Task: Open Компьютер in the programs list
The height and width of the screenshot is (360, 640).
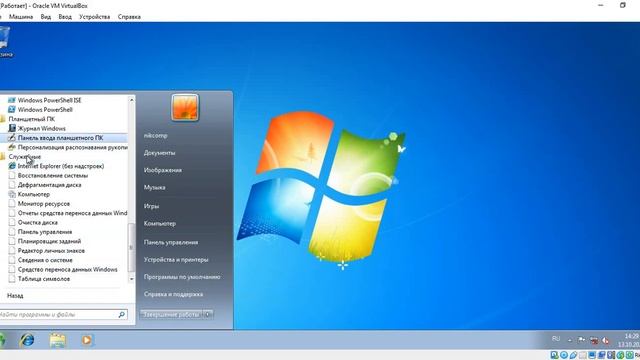Action: pyautogui.click(x=29, y=194)
